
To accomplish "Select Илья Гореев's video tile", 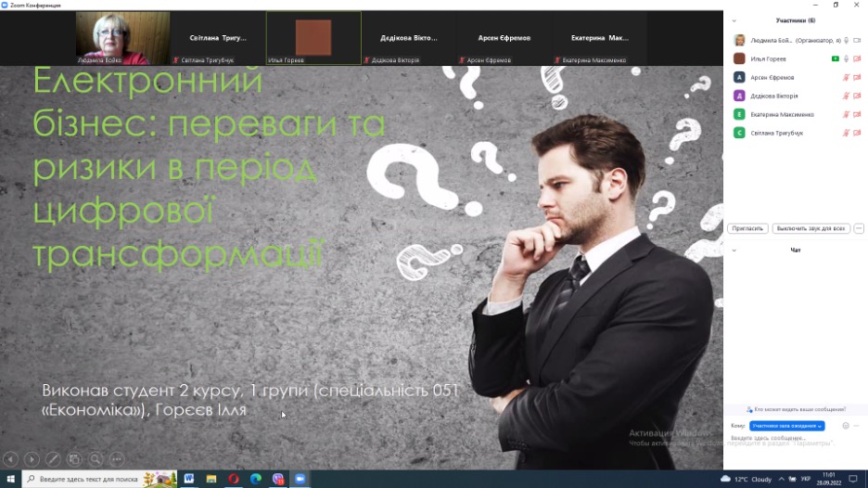I will (x=313, y=38).
